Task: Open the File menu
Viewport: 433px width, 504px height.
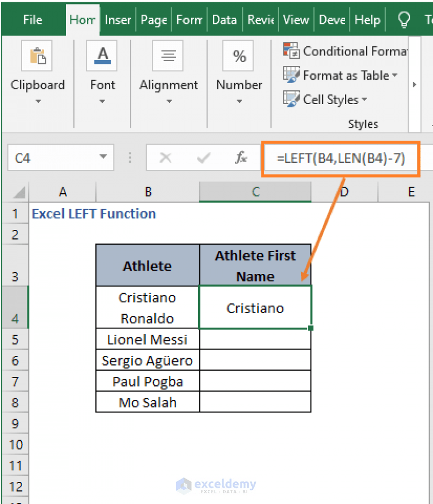Action: tap(32, 19)
